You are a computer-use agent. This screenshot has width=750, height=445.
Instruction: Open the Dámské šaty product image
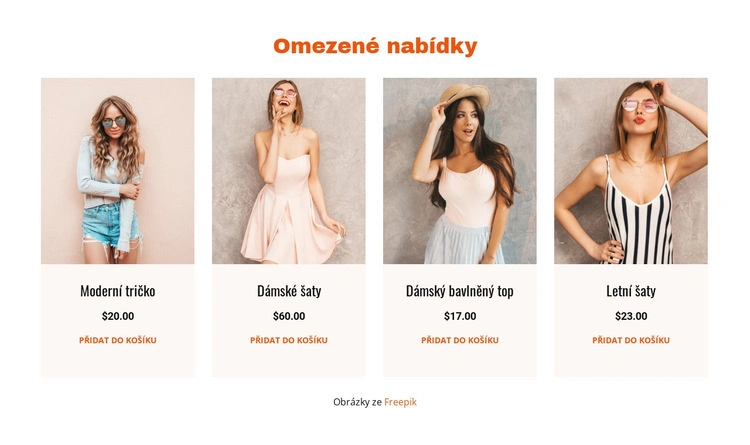[x=289, y=171]
